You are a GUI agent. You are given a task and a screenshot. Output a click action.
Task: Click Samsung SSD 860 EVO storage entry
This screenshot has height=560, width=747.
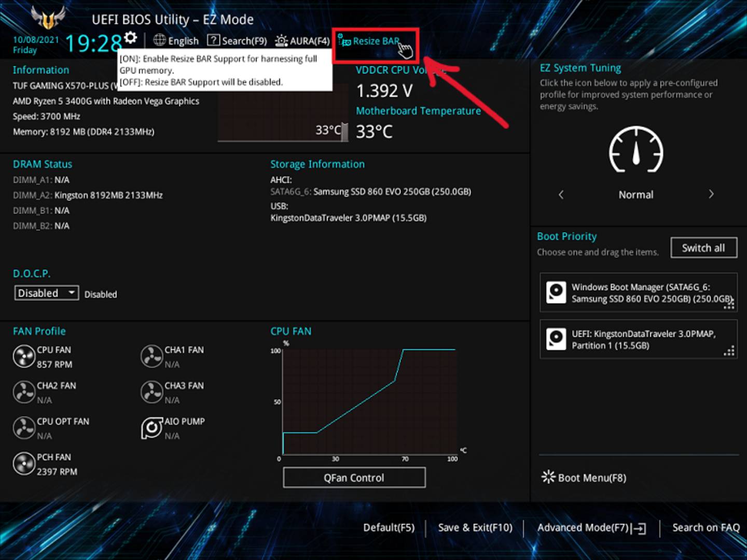coord(370,191)
